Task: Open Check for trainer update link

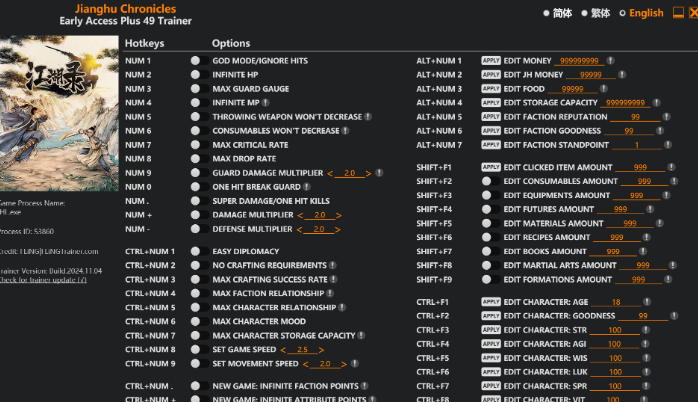Action: point(43,279)
